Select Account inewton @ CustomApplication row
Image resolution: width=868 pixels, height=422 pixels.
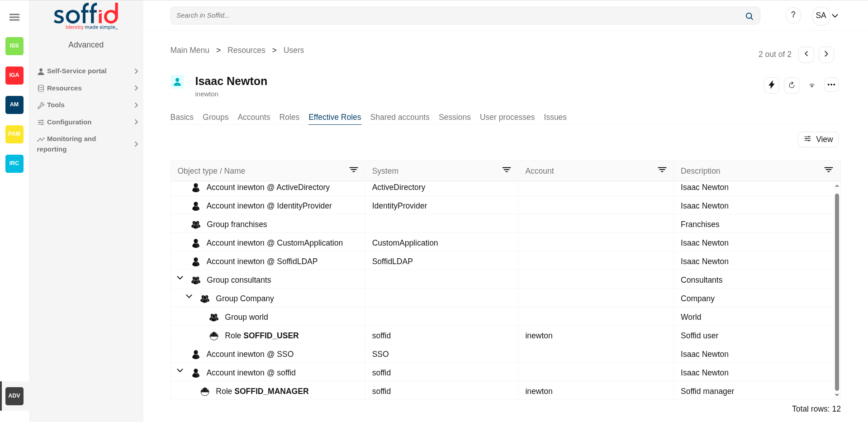pos(503,243)
